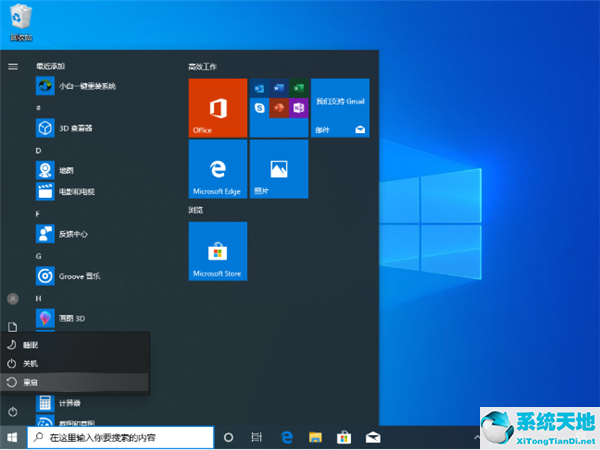600x450 pixels.
Task: Open Microsoft Store from the taskbar
Action: coord(344,437)
